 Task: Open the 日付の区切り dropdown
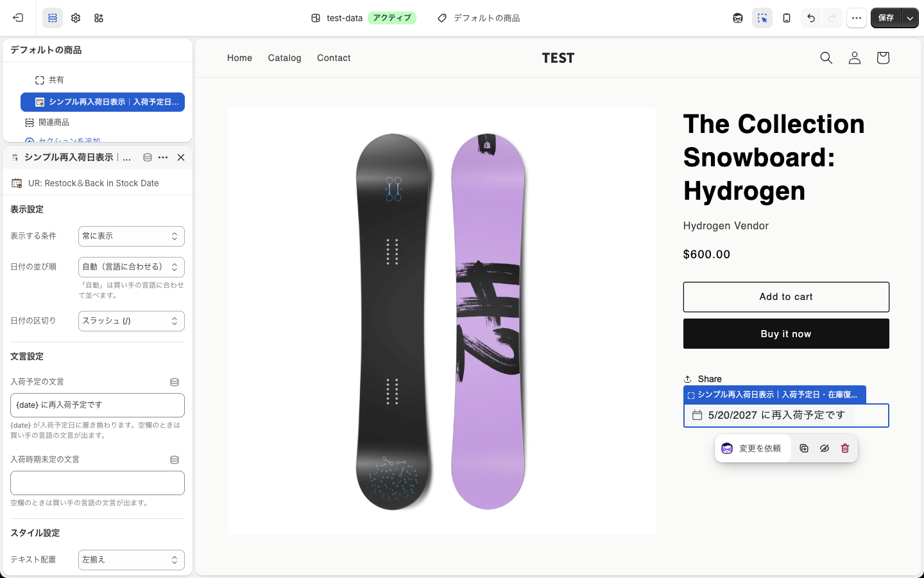(132, 321)
